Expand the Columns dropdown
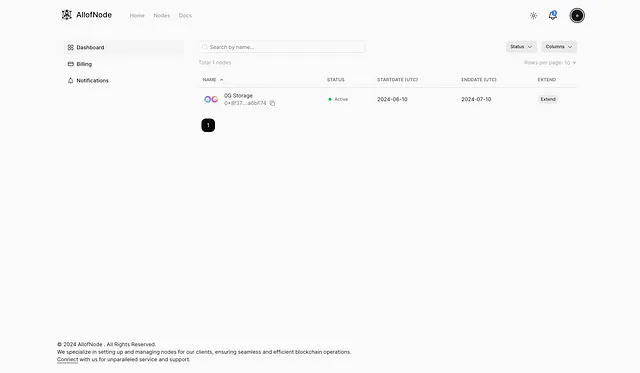The width and height of the screenshot is (640, 373). coord(559,47)
